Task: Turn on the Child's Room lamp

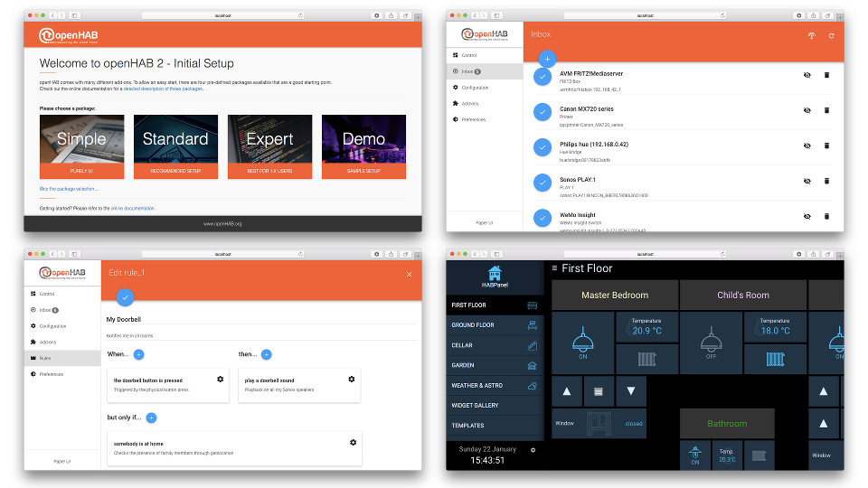Action: coord(711,343)
